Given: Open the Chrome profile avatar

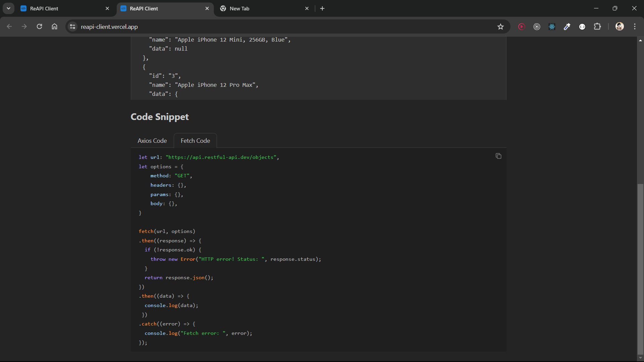Looking at the screenshot, I should point(620,27).
